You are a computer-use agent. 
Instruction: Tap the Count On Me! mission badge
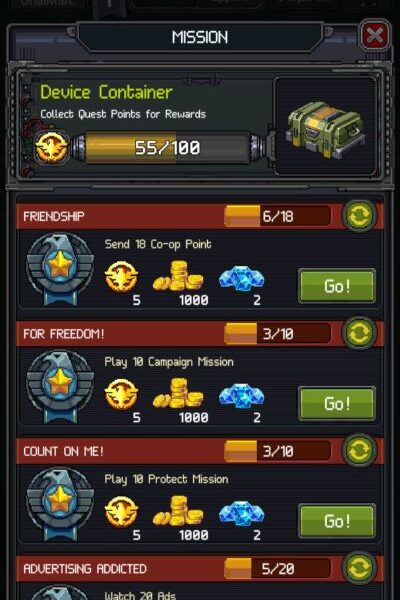pos(60,504)
